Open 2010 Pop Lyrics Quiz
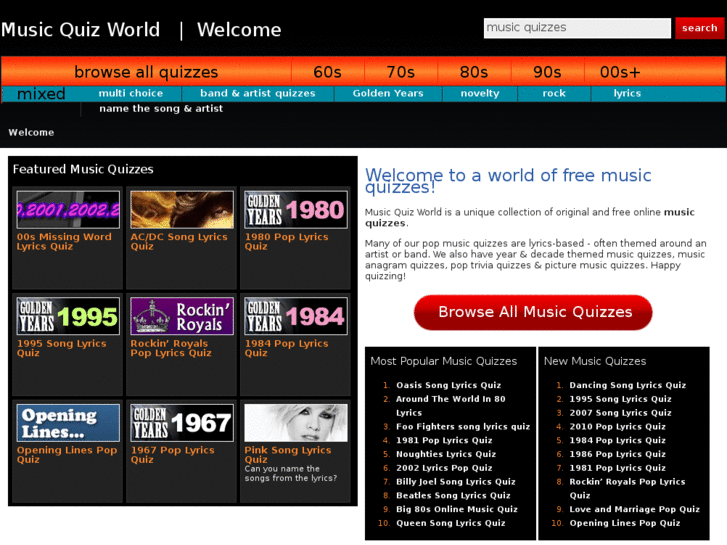Image resolution: width=727 pixels, height=545 pixels. coord(618,426)
